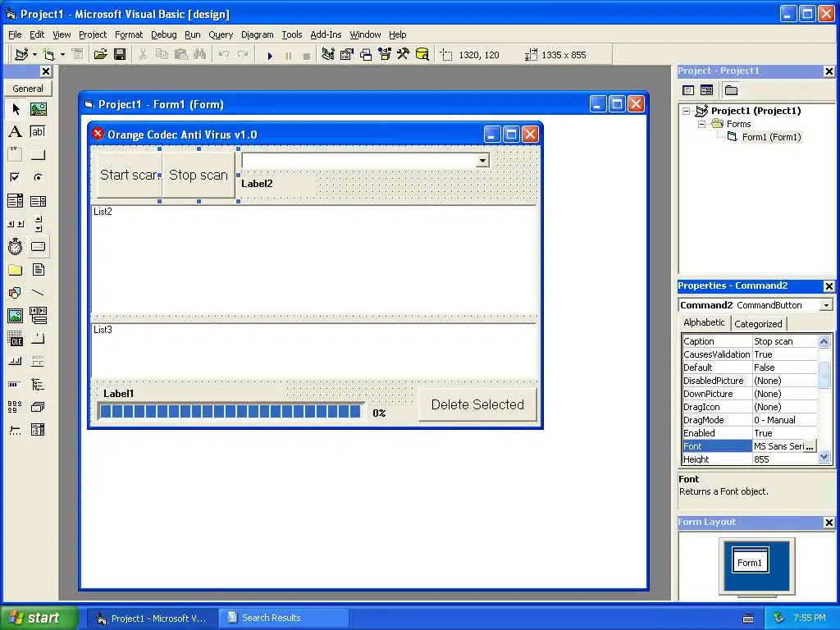Click View Code in Project panel
The width and height of the screenshot is (840, 630).
(x=688, y=90)
